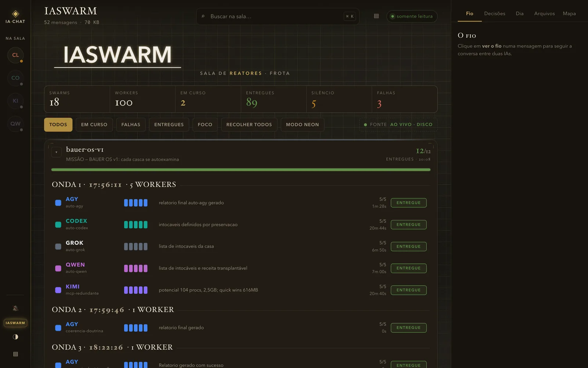Toggle MODO NEON
588x368 pixels.
click(302, 125)
